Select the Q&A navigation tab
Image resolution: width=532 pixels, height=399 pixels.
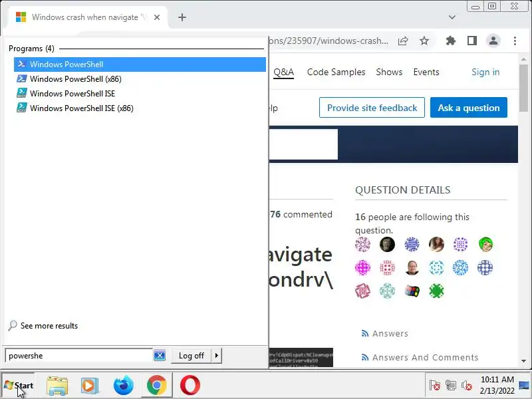[284, 72]
